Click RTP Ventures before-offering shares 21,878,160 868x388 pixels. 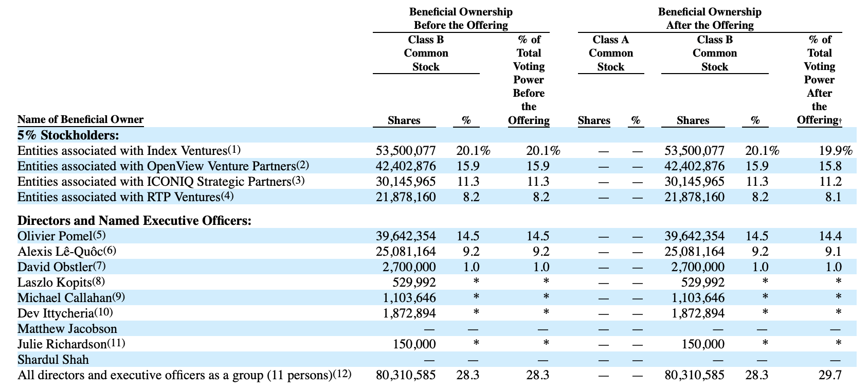click(x=406, y=198)
